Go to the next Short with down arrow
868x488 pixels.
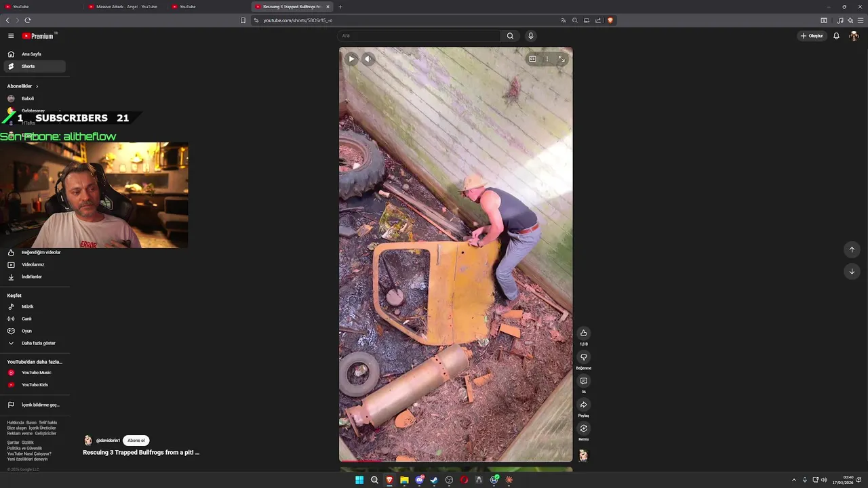pyautogui.click(x=852, y=271)
